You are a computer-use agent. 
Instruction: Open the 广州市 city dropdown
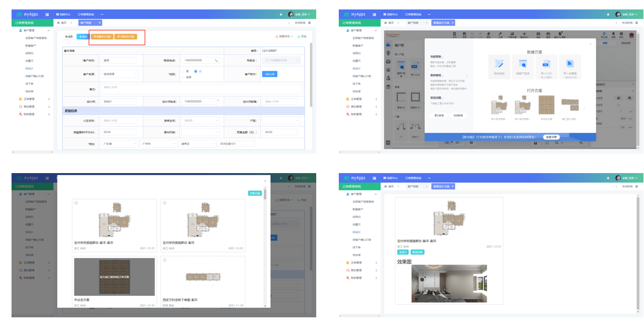click(x=157, y=144)
